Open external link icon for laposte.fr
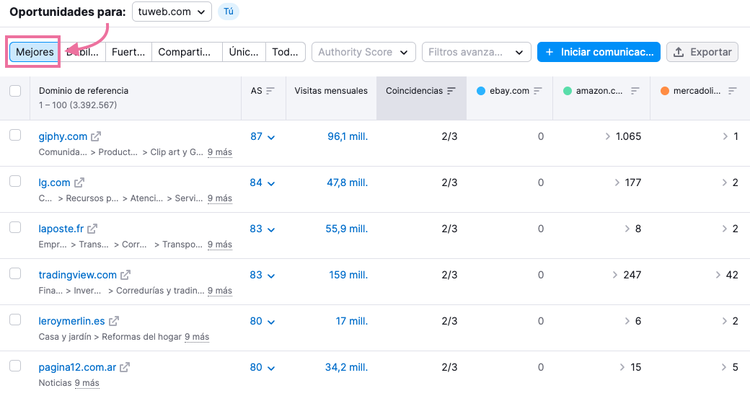Image resolution: width=750 pixels, height=396 pixels. (92, 229)
